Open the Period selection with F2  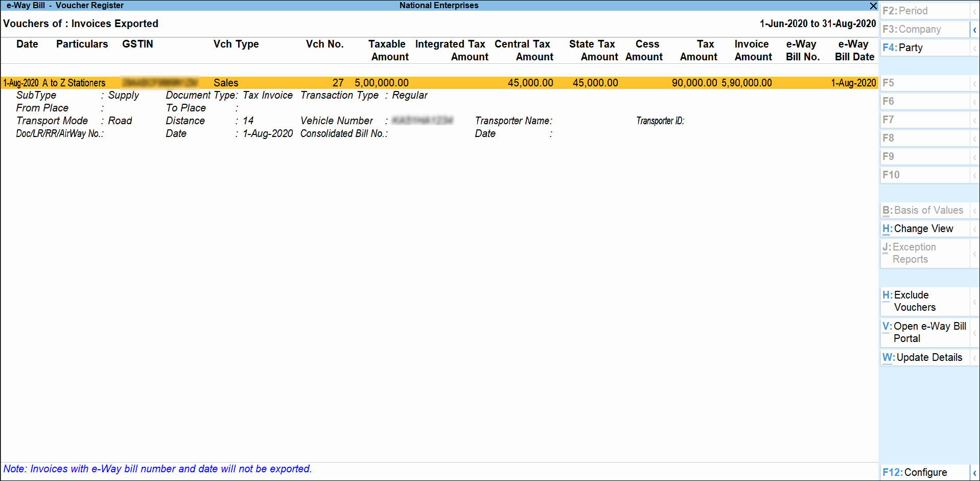point(915,10)
